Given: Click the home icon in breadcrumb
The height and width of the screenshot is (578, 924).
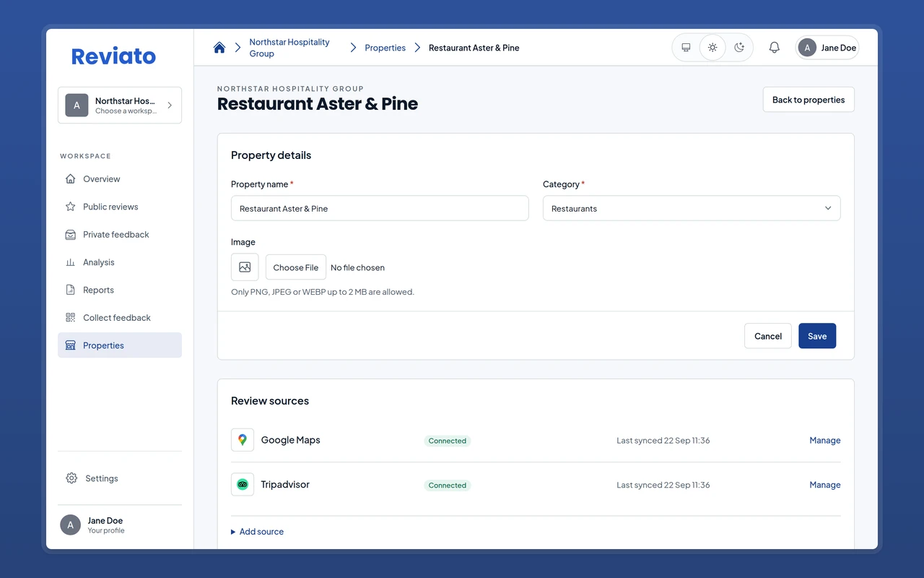Looking at the screenshot, I should coord(219,48).
